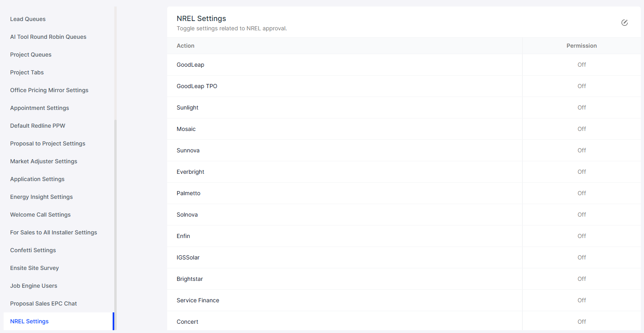Open Application Settings

(x=37, y=179)
